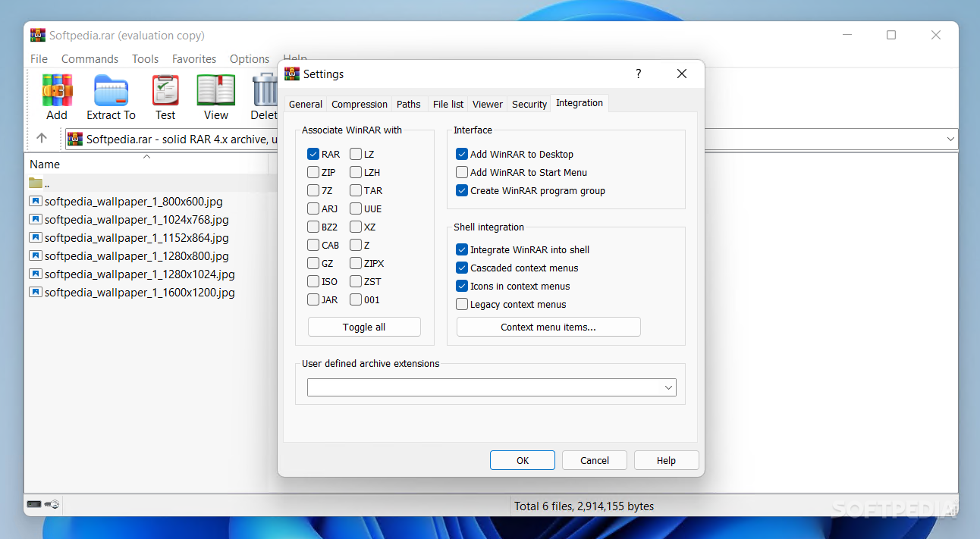Click the image icon for softpedia_wallpaper_1_1280x800.jpg
The width and height of the screenshot is (980, 539).
36,255
